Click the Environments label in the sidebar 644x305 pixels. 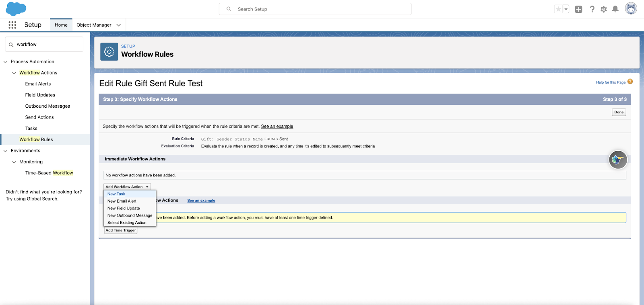click(25, 151)
